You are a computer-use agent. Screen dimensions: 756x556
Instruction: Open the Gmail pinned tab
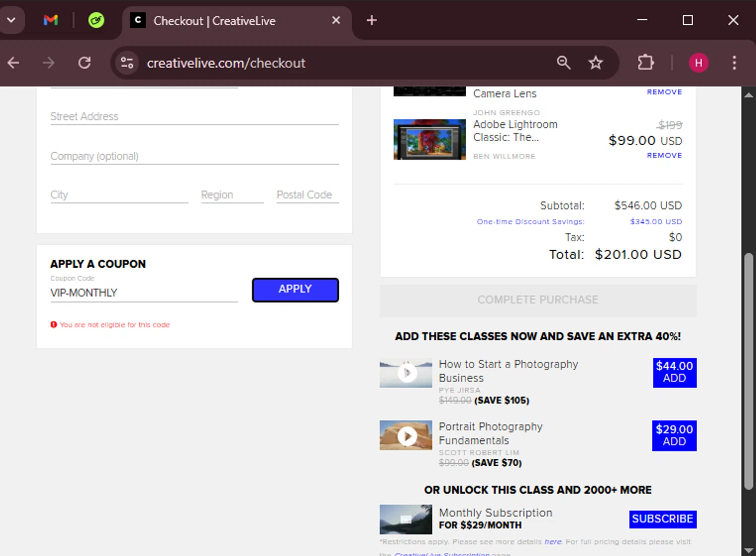(50, 20)
